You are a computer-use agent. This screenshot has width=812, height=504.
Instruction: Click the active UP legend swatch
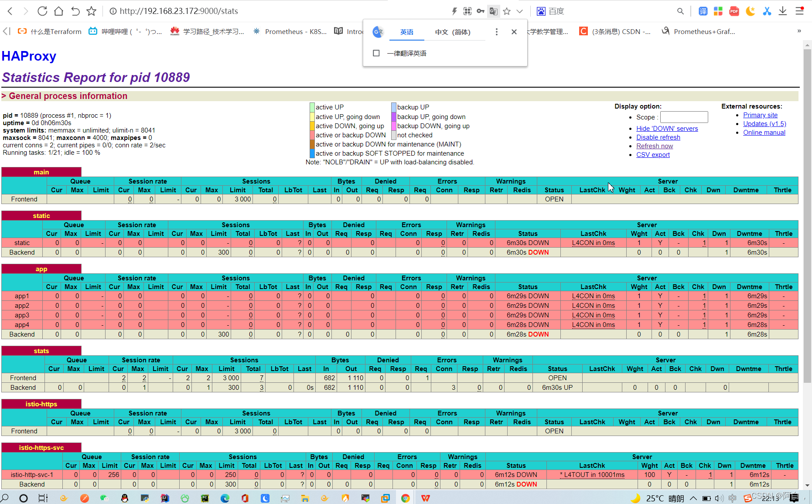(x=312, y=107)
